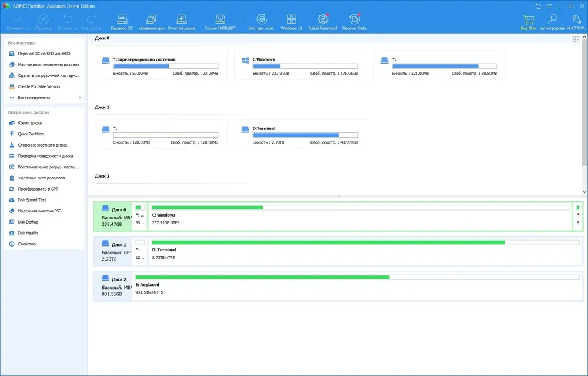Expand Все инструменты submenu
Screen dimensions: 588x376
coord(44,98)
